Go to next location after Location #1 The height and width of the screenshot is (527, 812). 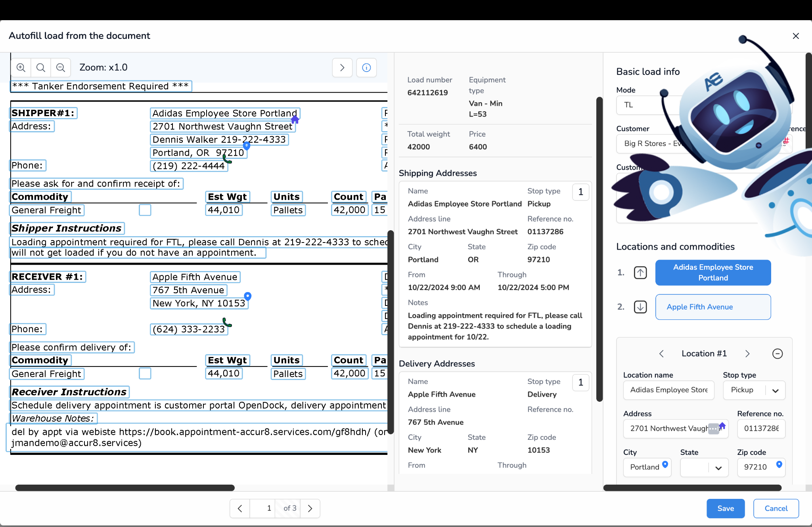(x=747, y=353)
